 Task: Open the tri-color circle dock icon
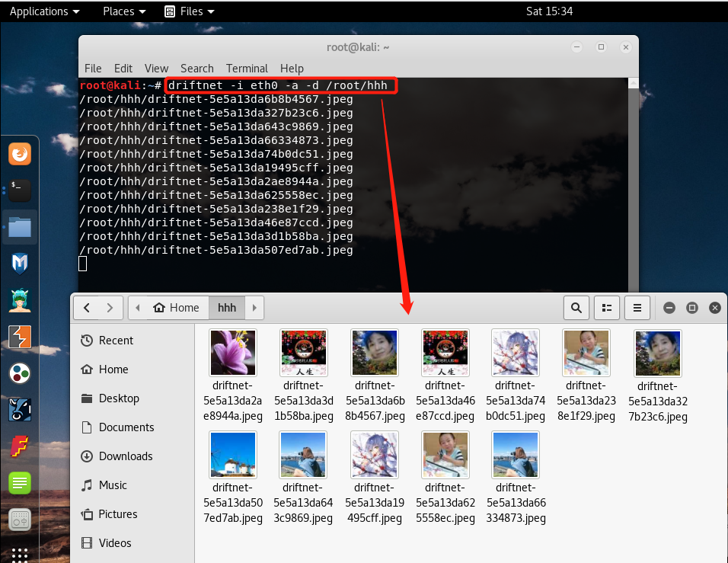[x=20, y=373]
